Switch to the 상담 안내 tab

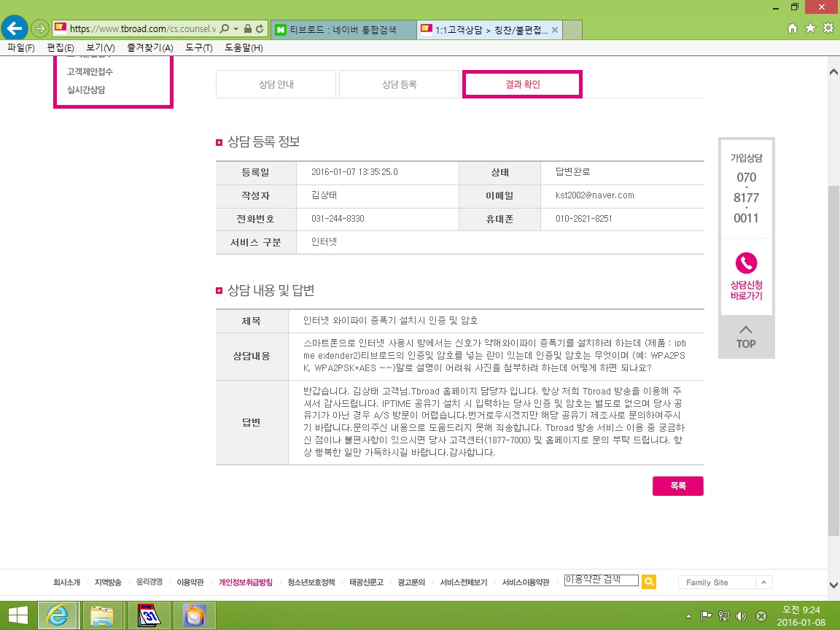click(x=276, y=84)
